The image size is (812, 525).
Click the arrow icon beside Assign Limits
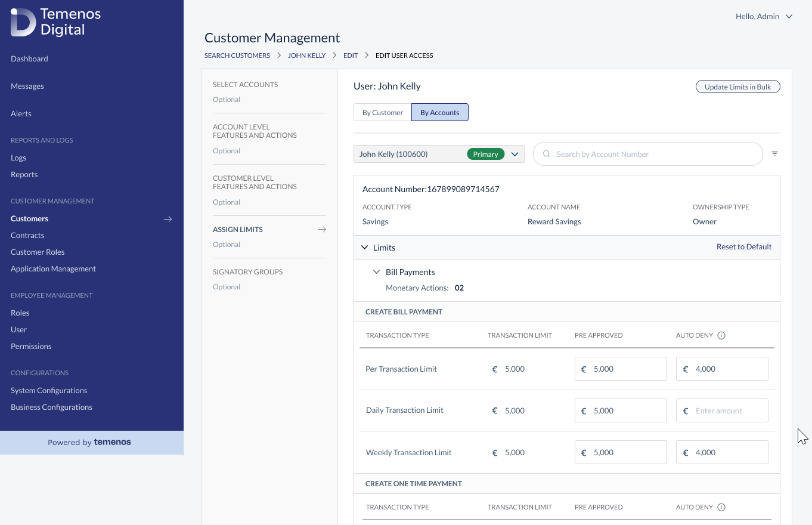point(322,230)
